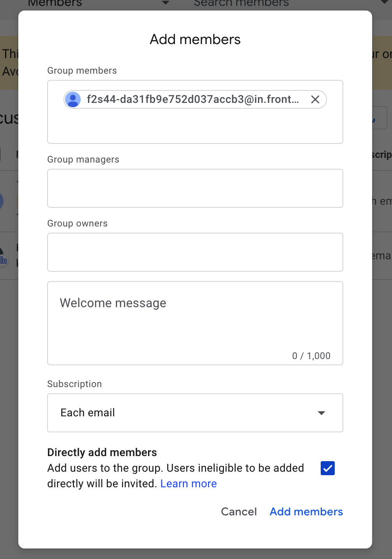The height and width of the screenshot is (559, 392).
Task: Click the organization badge icon at left edge
Action: pyautogui.click(x=4, y=260)
